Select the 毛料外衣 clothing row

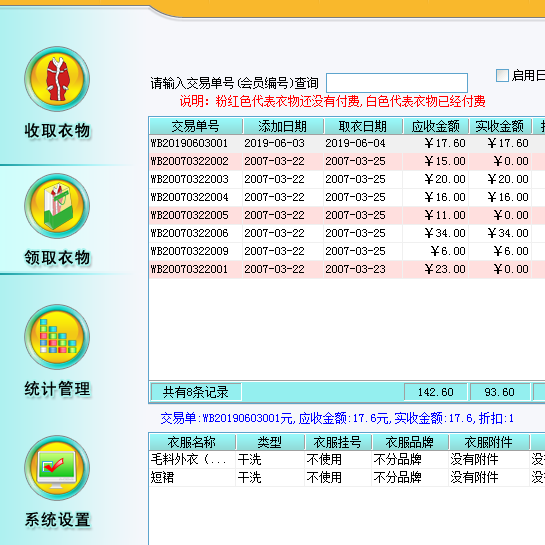(347, 459)
